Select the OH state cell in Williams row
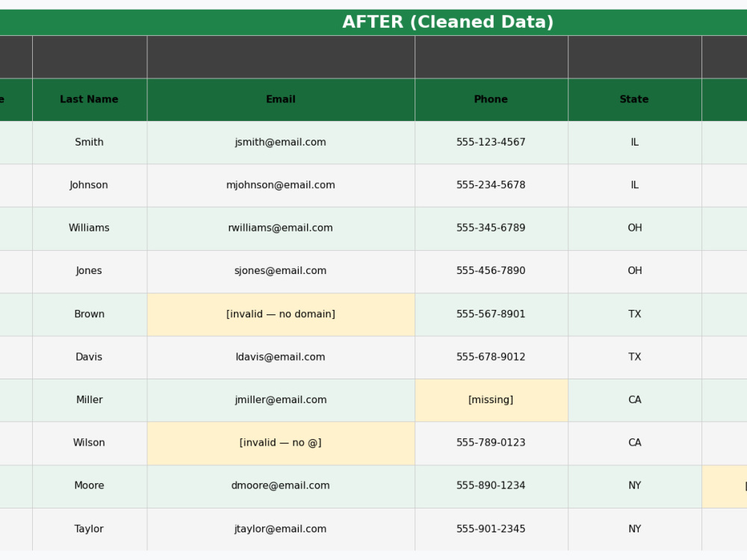Viewport: 747px width, 560px height. tap(634, 228)
